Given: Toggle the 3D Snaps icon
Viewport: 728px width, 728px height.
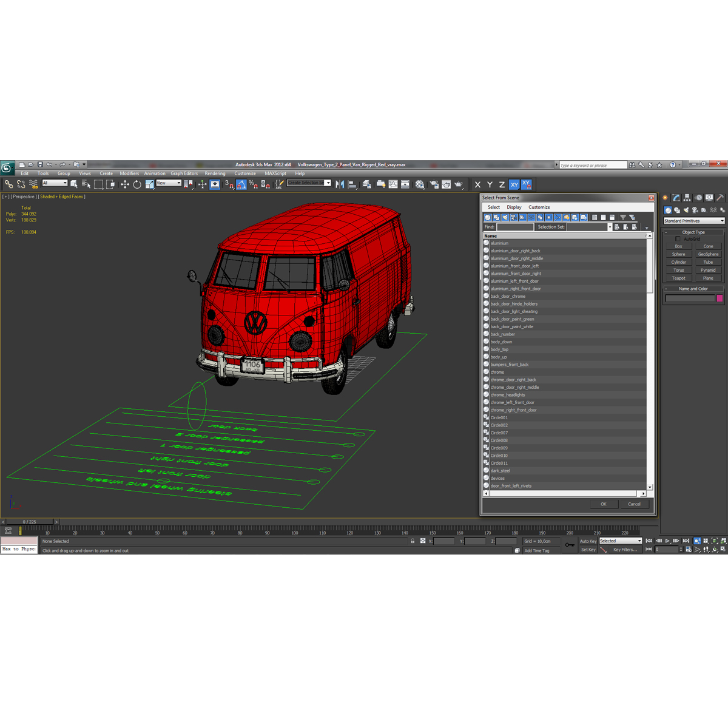Looking at the screenshot, I should [x=229, y=184].
